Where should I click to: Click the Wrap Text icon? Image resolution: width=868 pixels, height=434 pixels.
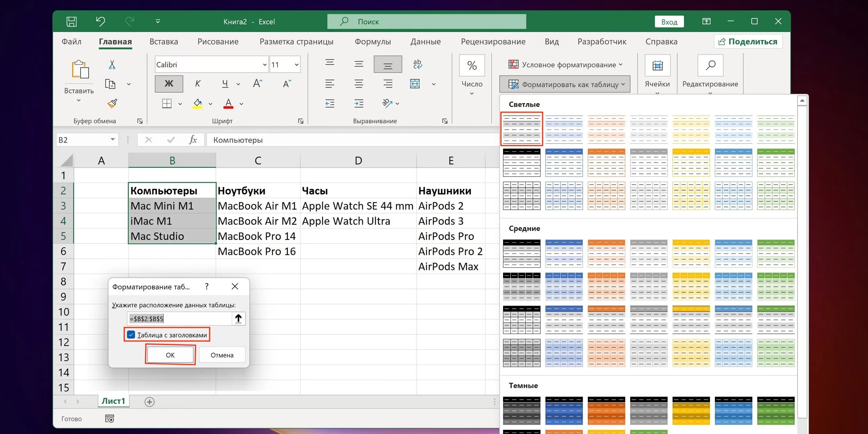pyautogui.click(x=417, y=64)
